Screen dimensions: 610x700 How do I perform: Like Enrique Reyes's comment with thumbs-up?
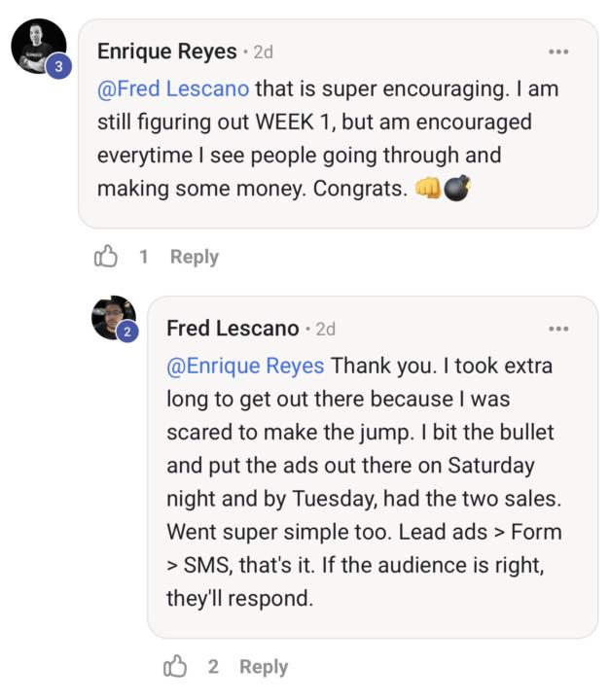pos(105,257)
